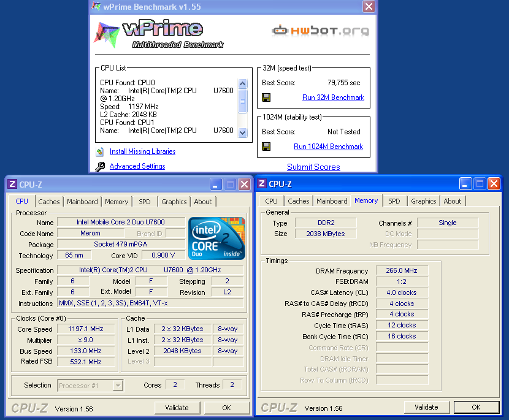Click the Z icon in the right CPU-Z title bar
Screen dimensions: 509x420
point(262,184)
